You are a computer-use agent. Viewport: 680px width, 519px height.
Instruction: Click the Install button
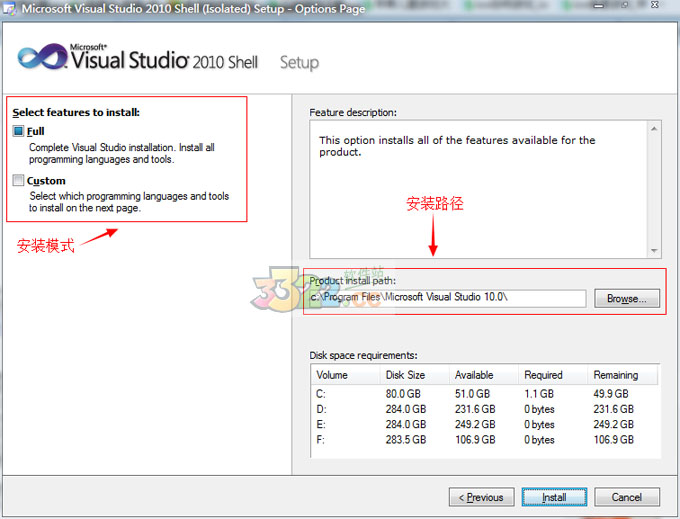pyautogui.click(x=554, y=497)
